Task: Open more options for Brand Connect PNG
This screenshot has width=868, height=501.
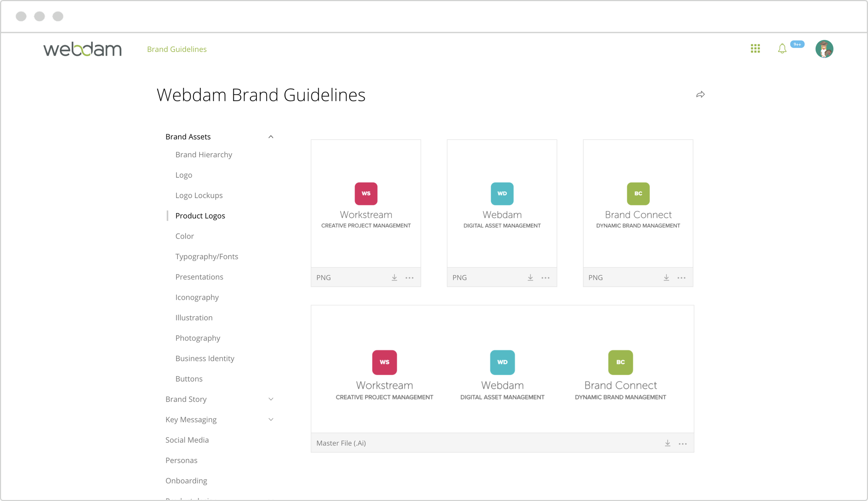Action: [x=681, y=278]
